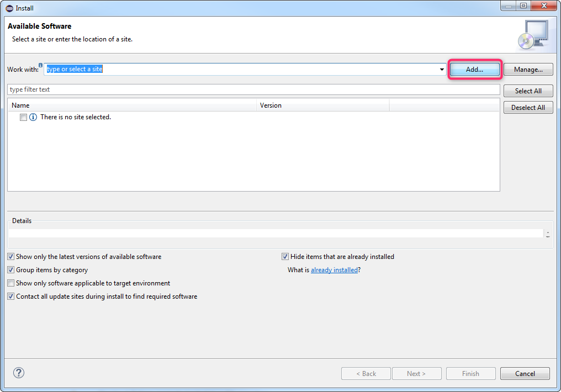561x392 pixels.
Task: Uncheck 'Hide items that are already installed'
Action: coord(285,256)
